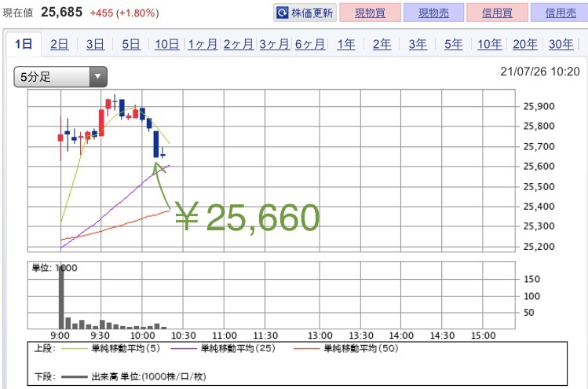Click the 単純移動平均(25) legend entry

pyautogui.click(x=223, y=348)
